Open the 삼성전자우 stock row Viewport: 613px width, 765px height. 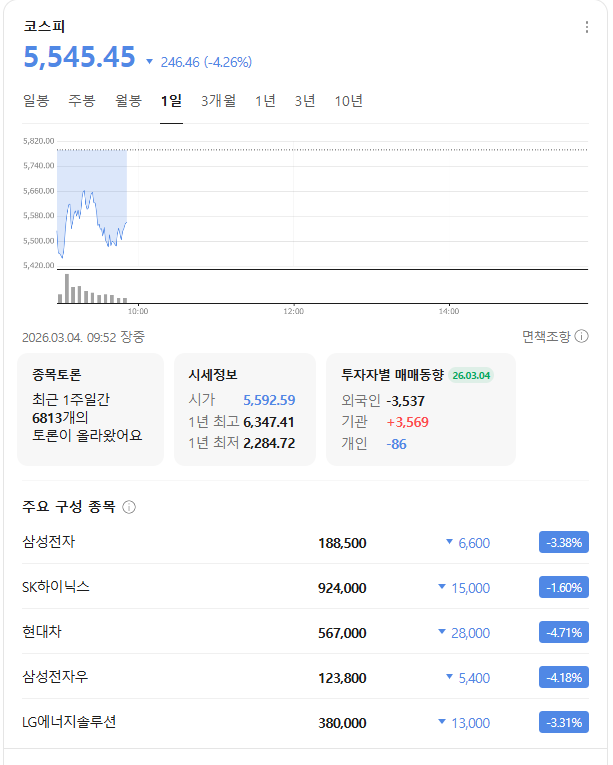click(306, 677)
